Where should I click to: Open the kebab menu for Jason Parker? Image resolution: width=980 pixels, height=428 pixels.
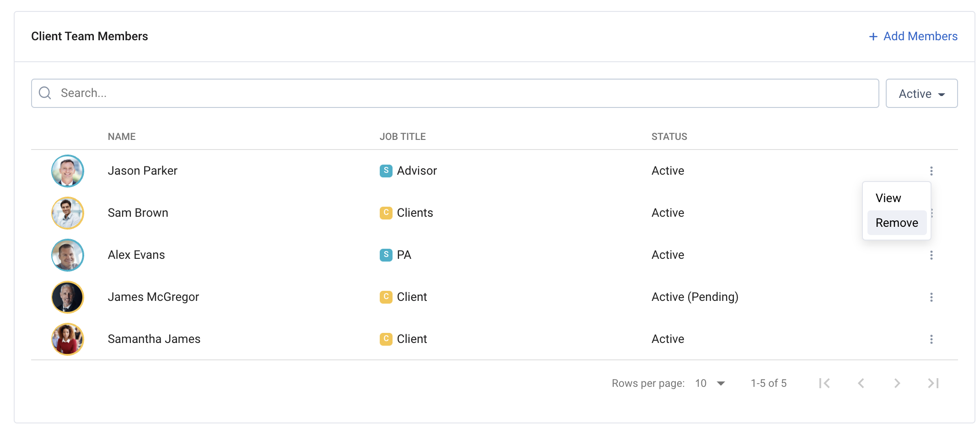[x=932, y=171]
